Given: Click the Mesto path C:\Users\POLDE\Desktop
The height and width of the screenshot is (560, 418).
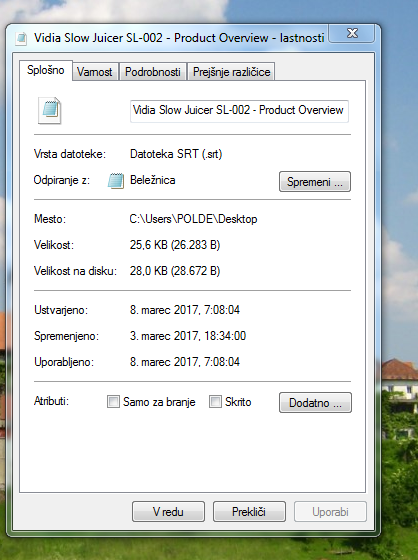Looking at the screenshot, I should (193, 219).
